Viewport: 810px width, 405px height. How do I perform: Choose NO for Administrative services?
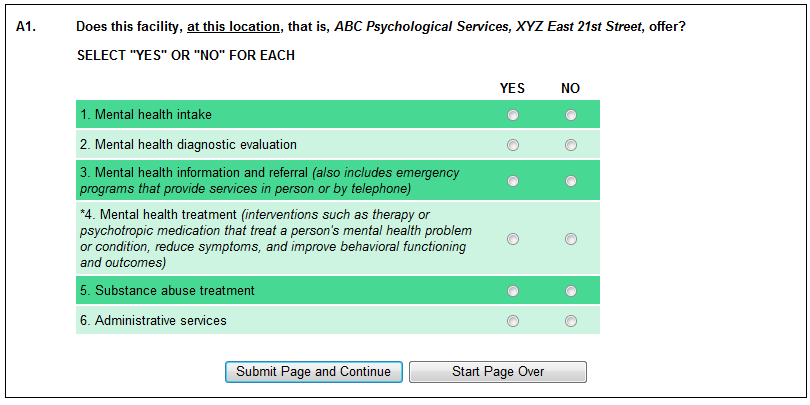click(x=571, y=321)
